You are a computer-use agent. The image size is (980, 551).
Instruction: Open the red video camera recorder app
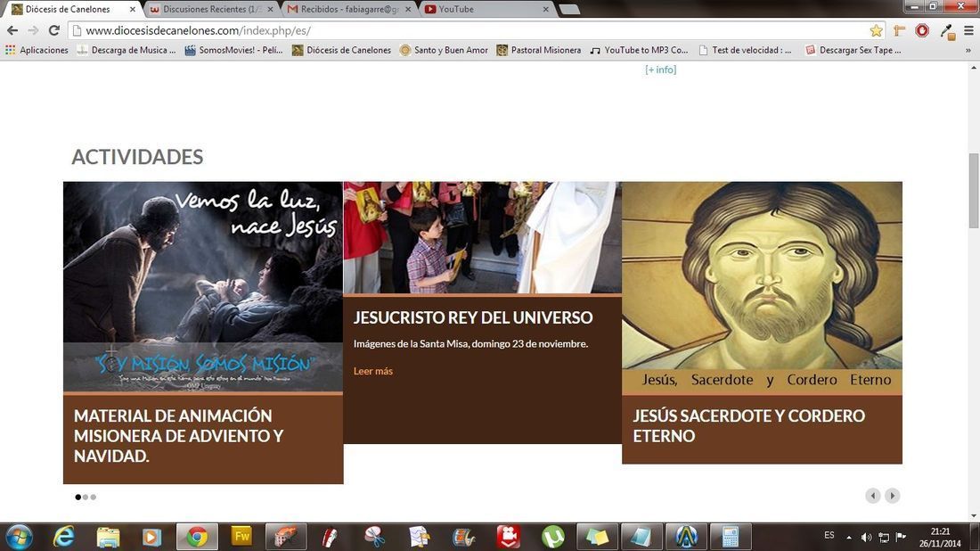click(509, 537)
